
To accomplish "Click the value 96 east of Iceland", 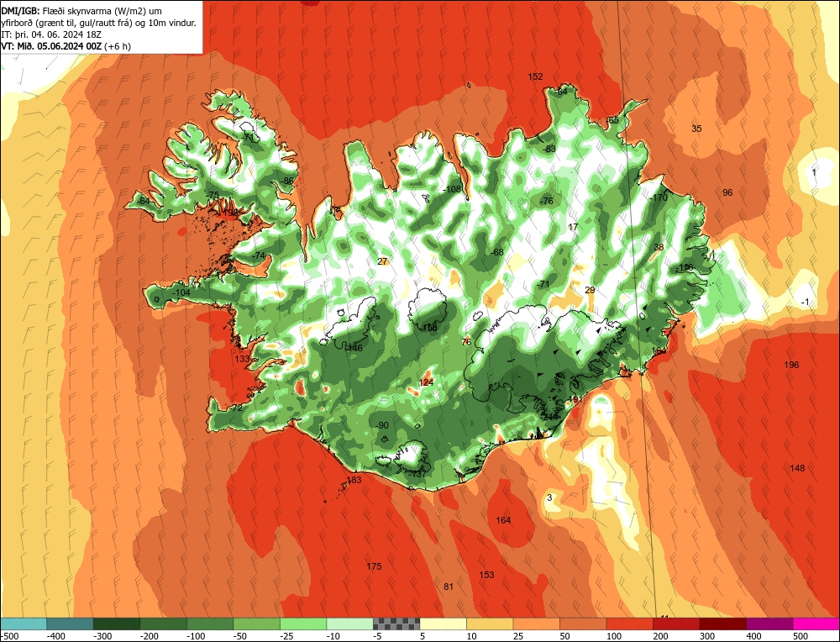I will [x=727, y=193].
